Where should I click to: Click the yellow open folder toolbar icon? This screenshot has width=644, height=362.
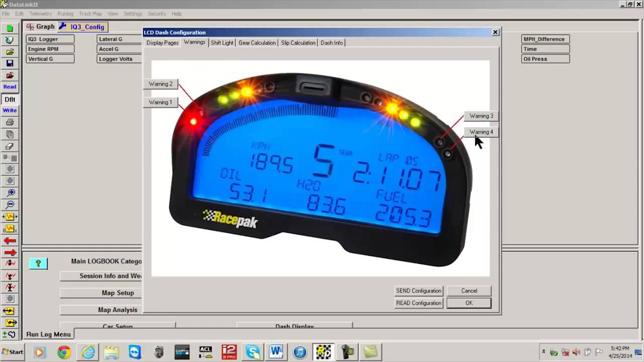[x=10, y=52]
